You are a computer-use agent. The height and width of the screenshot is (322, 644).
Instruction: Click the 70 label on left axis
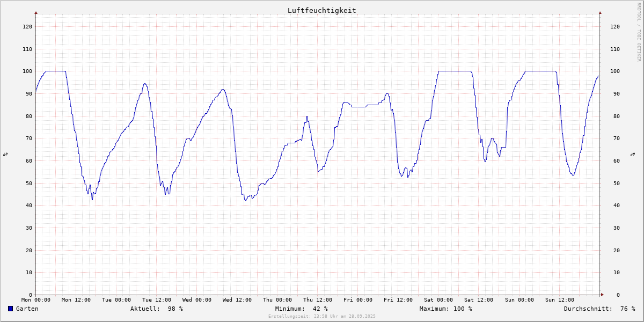tap(29, 138)
